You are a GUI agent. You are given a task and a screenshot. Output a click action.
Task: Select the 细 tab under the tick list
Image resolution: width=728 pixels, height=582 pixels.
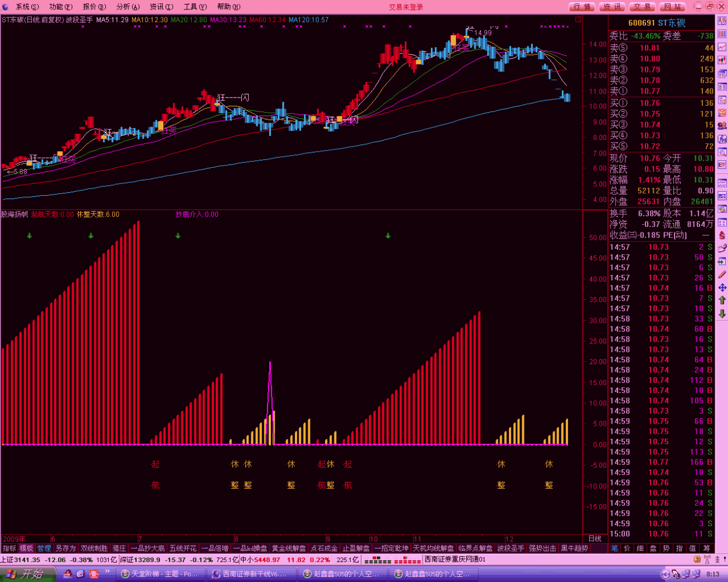[x=640, y=549]
